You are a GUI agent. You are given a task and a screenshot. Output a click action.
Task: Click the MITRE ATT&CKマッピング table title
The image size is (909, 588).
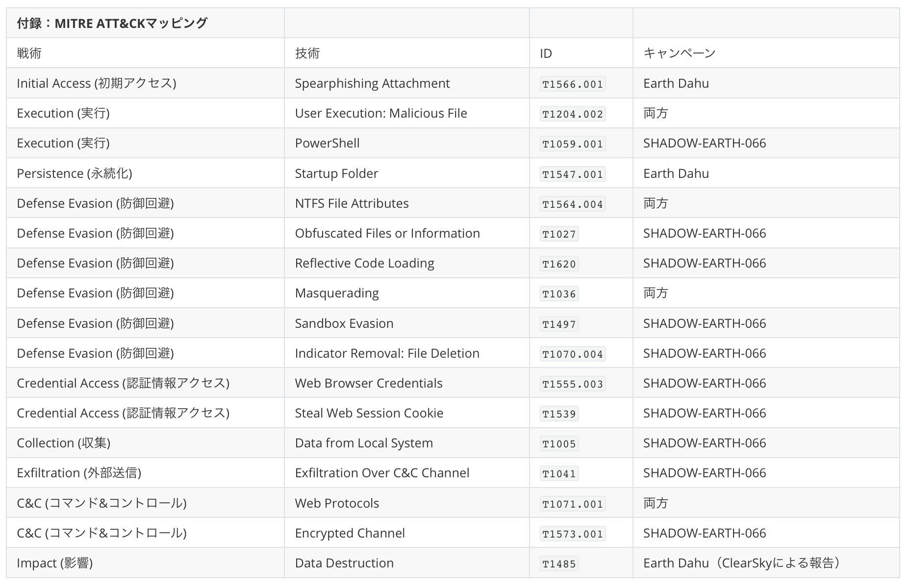(x=112, y=23)
